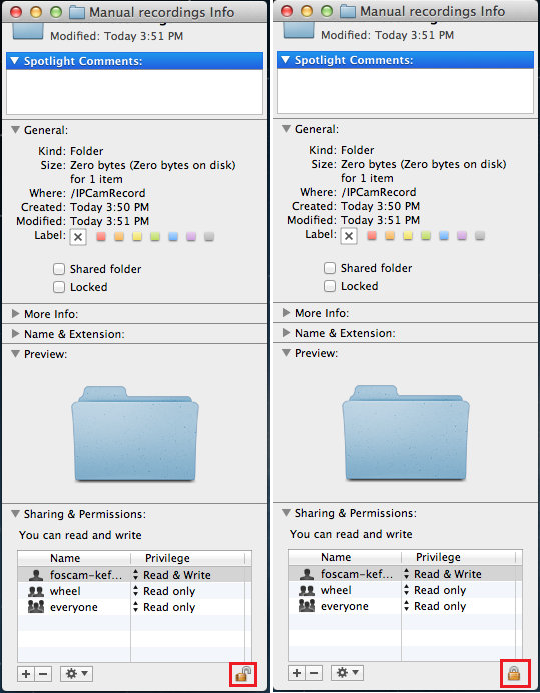This screenshot has height=693, width=540.
Task: Select yellow label color in left window
Action: (137, 236)
